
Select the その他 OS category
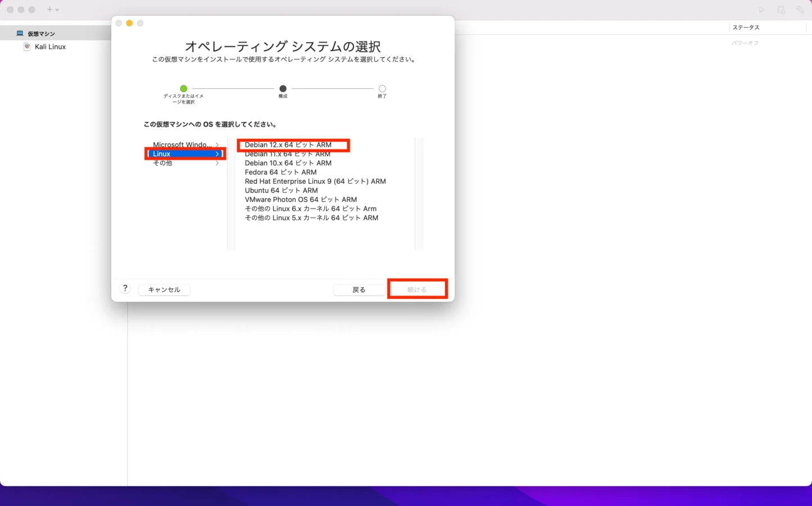(x=162, y=163)
